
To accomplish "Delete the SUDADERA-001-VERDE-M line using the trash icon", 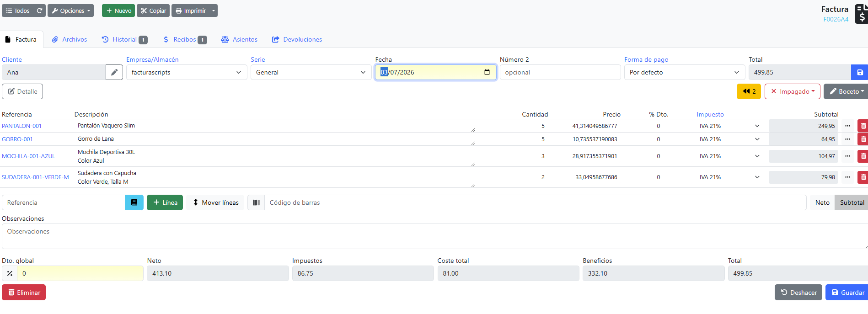I will (x=863, y=177).
